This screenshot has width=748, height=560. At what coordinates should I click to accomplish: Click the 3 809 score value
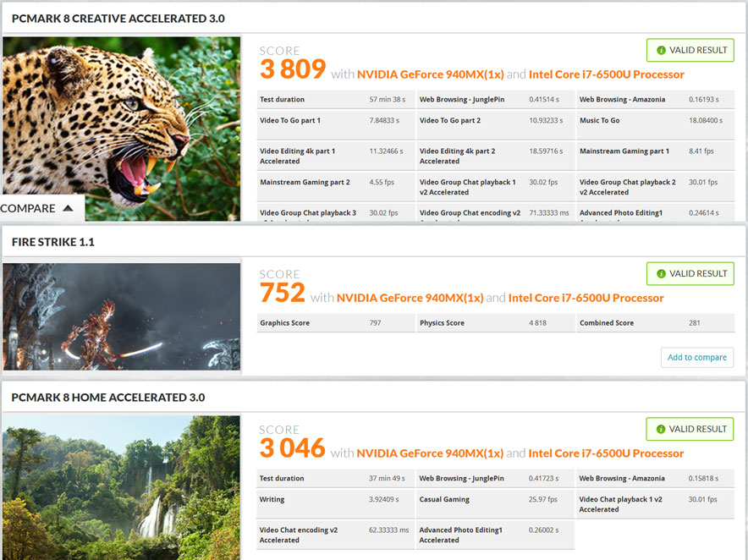pyautogui.click(x=293, y=69)
